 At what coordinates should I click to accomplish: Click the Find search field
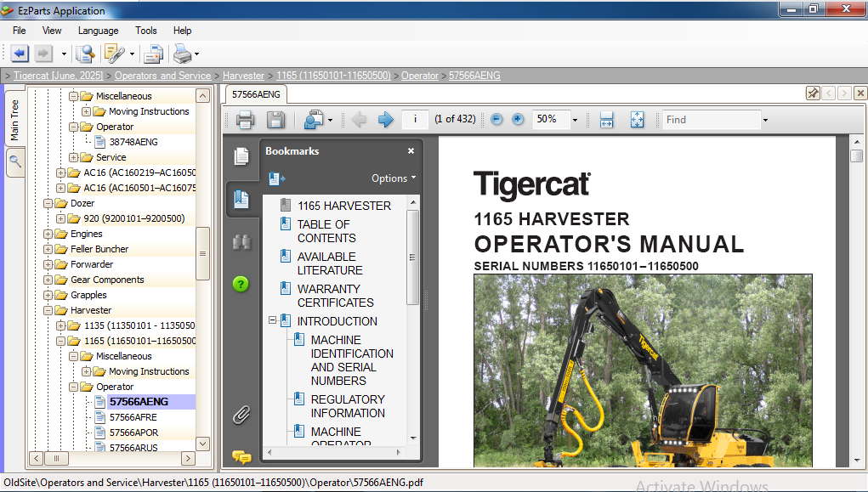712,120
